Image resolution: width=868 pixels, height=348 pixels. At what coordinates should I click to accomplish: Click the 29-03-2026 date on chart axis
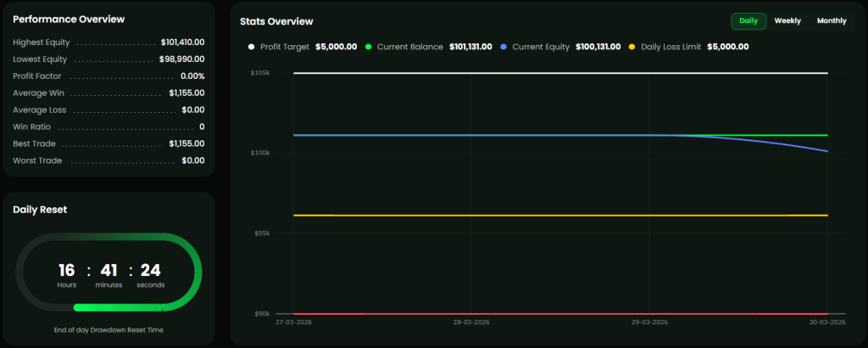649,323
